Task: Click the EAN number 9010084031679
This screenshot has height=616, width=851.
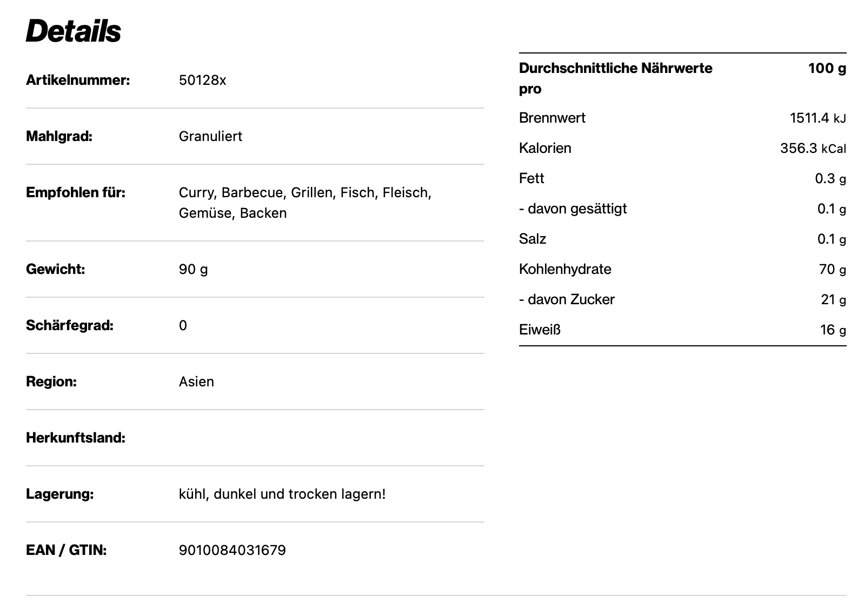Action: [x=232, y=551]
